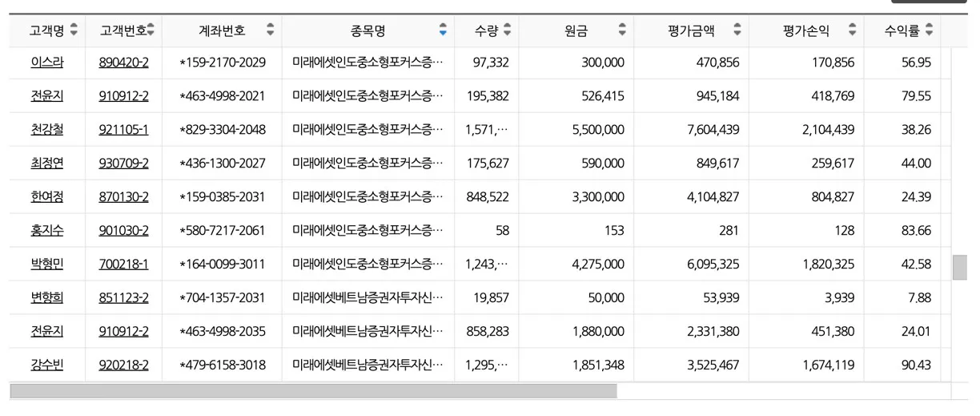Click 원금 value 4,275,000

click(x=599, y=264)
